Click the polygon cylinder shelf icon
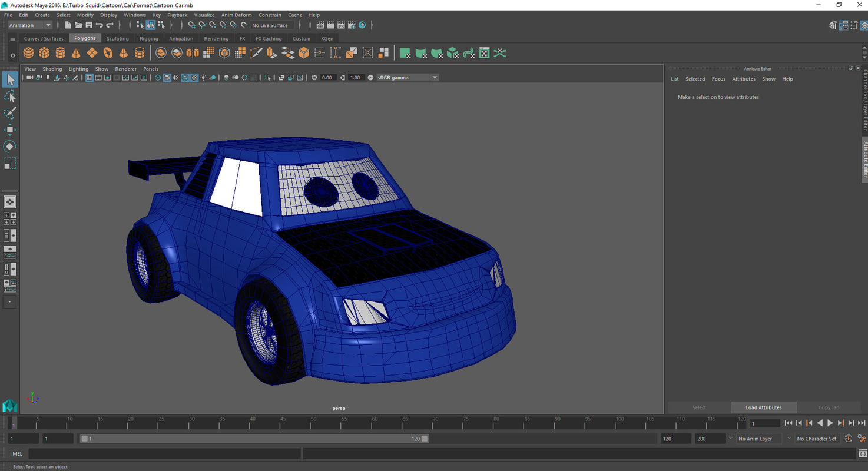868x471 pixels. 61,52
